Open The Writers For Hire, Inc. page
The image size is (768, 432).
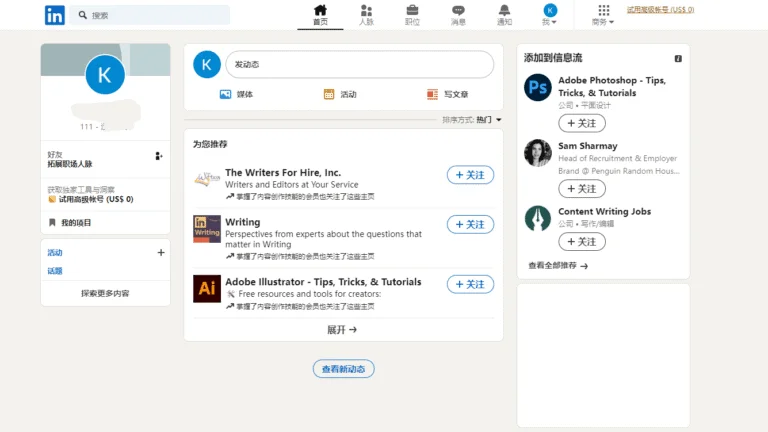[x=283, y=172]
